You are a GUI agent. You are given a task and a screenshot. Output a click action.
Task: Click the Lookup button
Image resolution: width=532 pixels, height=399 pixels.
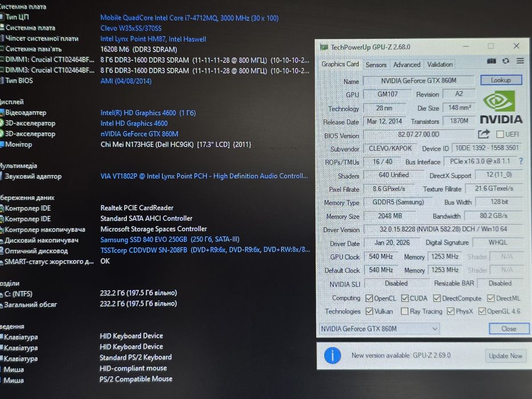point(501,80)
